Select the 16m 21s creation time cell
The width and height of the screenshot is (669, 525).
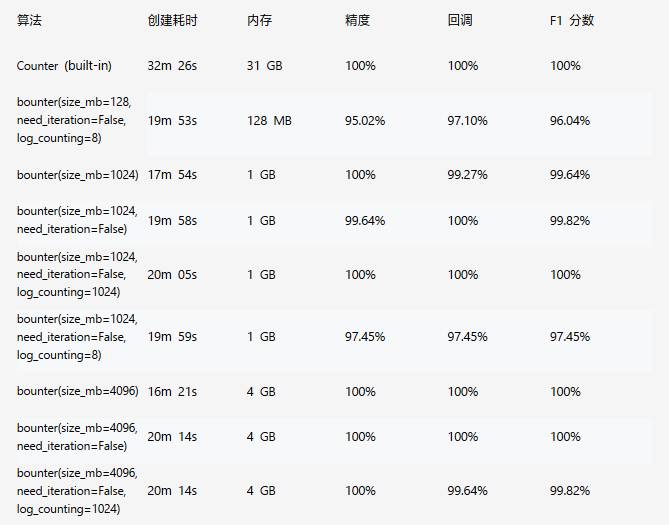click(172, 391)
